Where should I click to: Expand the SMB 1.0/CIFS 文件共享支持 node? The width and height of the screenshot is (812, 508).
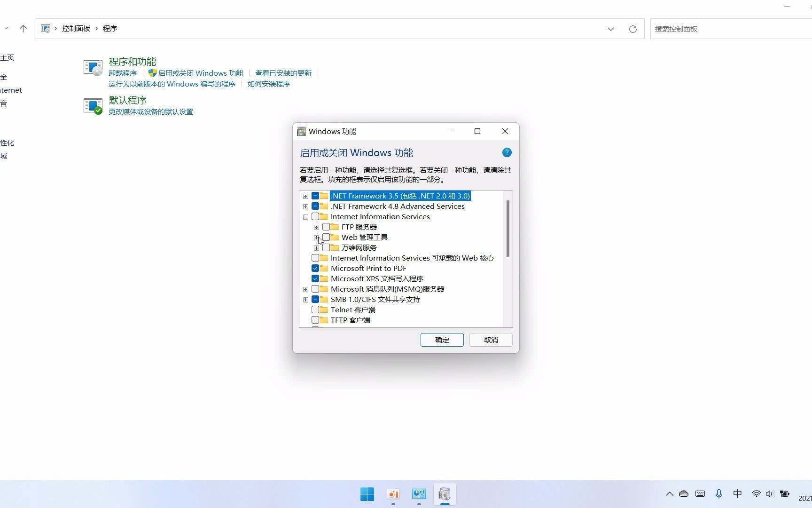click(x=305, y=300)
